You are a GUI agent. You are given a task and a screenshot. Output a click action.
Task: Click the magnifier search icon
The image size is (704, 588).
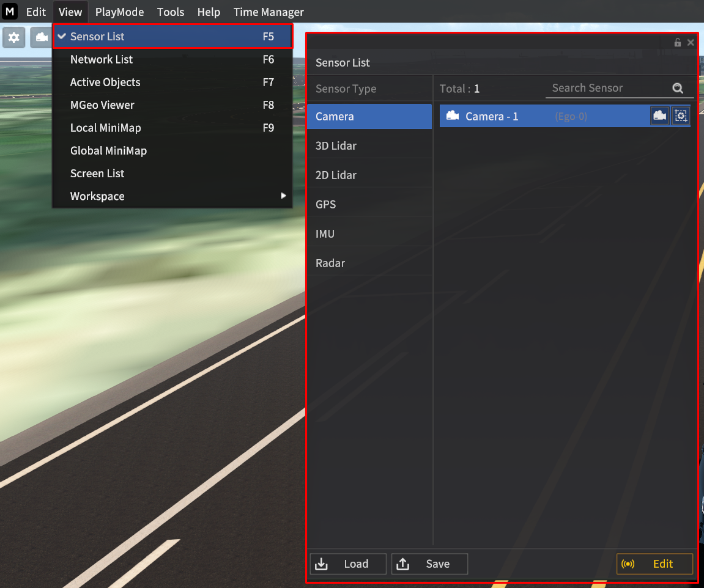(x=678, y=88)
